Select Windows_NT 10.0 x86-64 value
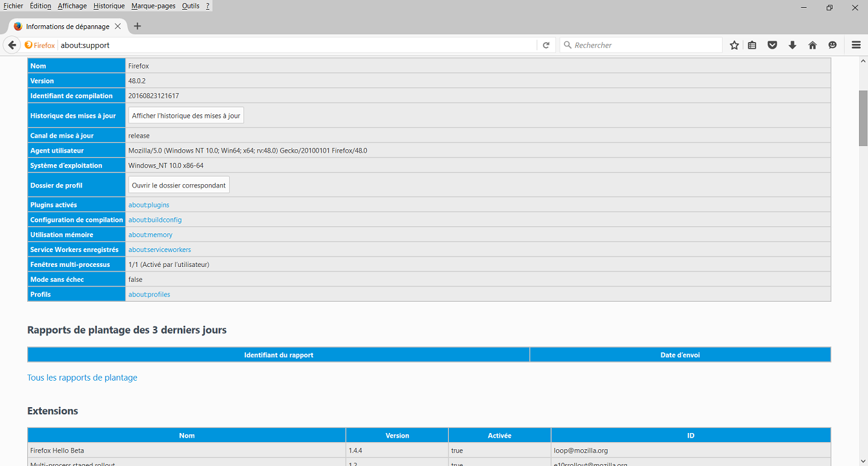The height and width of the screenshot is (466, 868). [x=166, y=165]
